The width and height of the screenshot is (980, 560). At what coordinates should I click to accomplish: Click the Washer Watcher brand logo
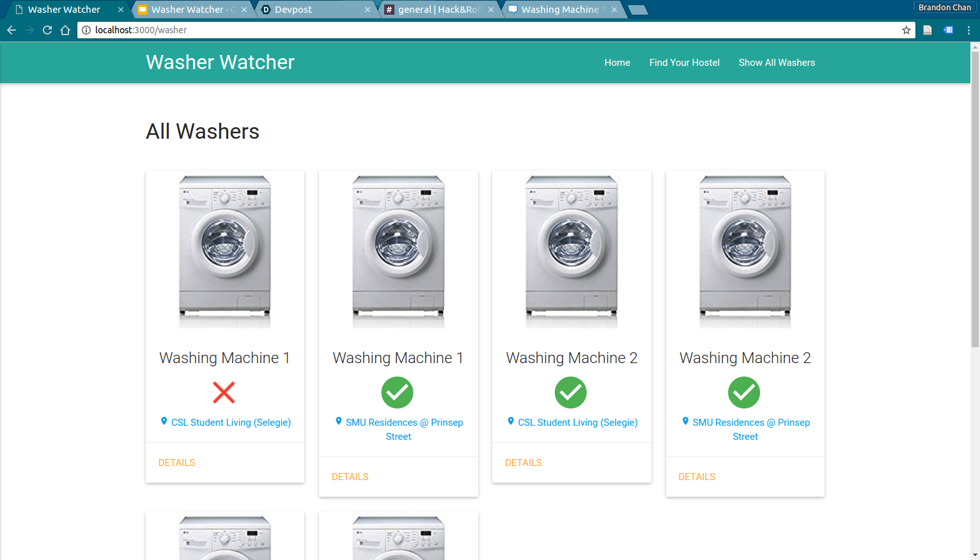point(220,62)
